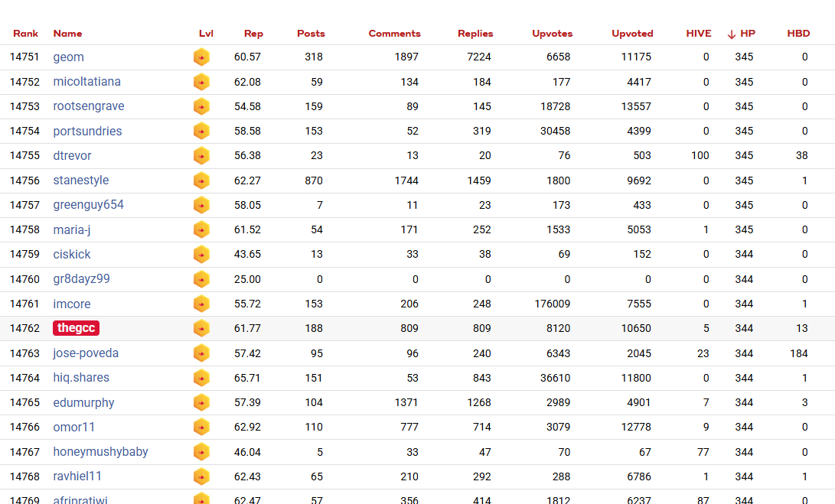
Task: Click the level icon in maria-j's row
Action: coord(201,230)
